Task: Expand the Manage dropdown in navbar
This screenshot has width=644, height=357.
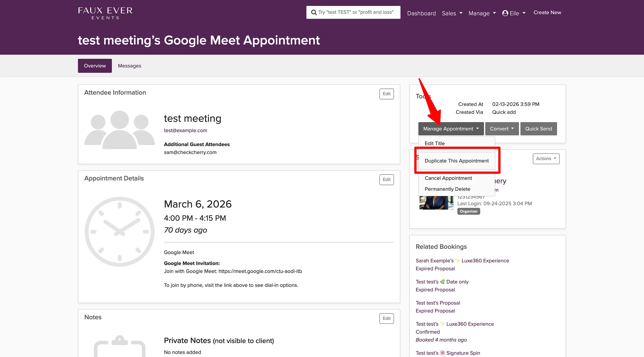Action: coord(482,13)
